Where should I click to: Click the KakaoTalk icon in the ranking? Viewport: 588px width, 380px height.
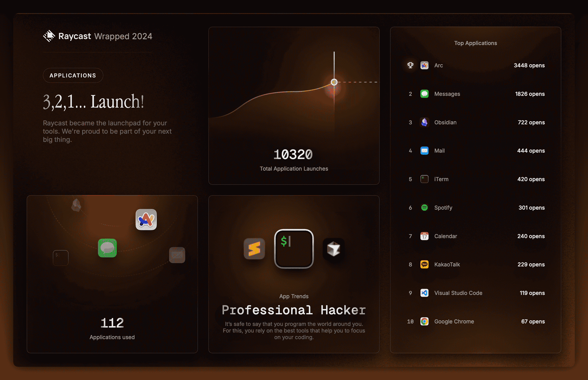coord(424,265)
